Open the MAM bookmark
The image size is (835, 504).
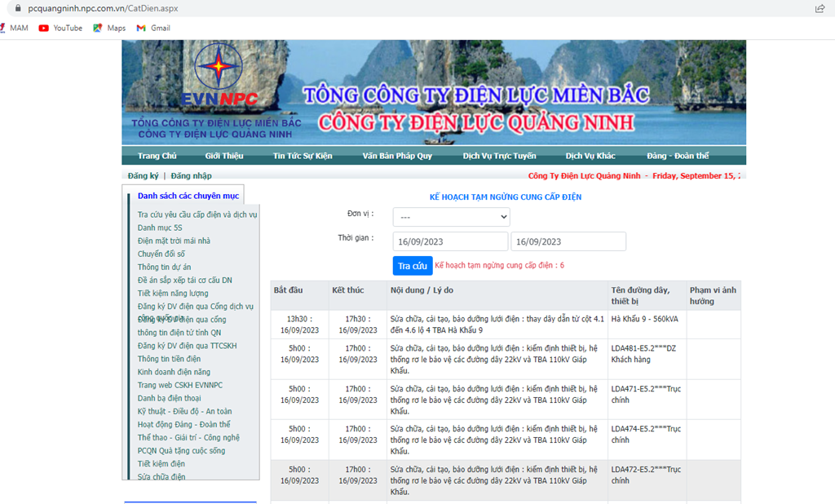(13, 28)
